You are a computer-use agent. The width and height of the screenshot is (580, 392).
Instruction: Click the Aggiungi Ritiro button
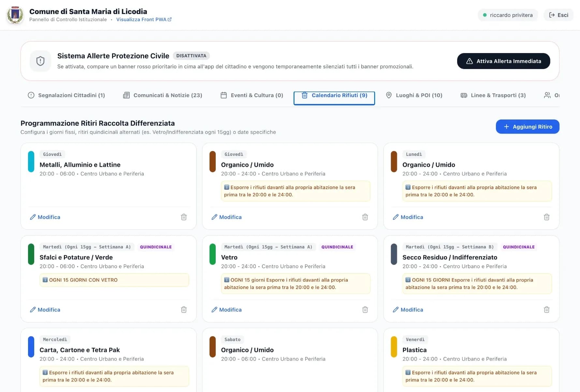tap(528, 127)
